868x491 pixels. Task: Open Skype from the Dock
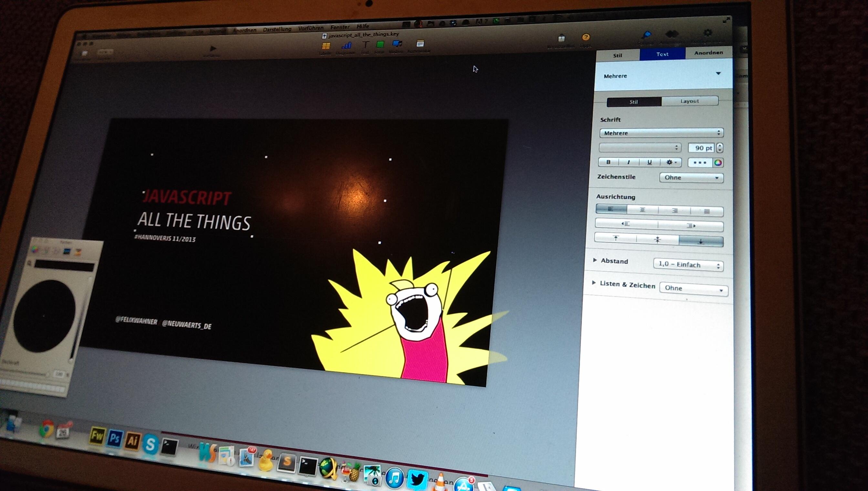coord(150,444)
